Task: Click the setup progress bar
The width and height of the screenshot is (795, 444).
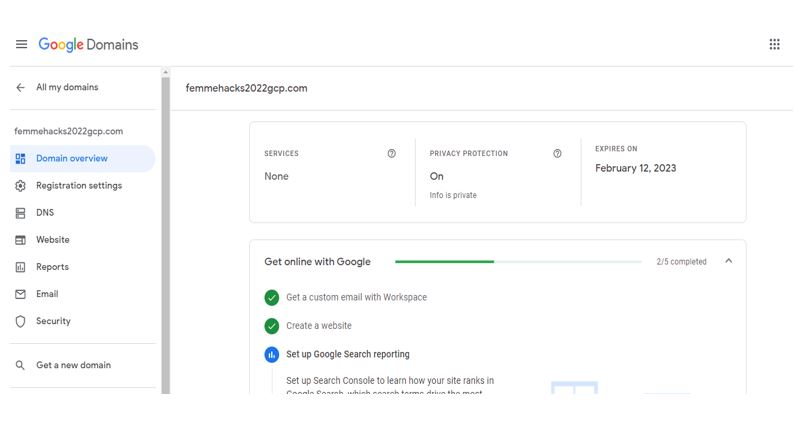Action: coord(518,262)
